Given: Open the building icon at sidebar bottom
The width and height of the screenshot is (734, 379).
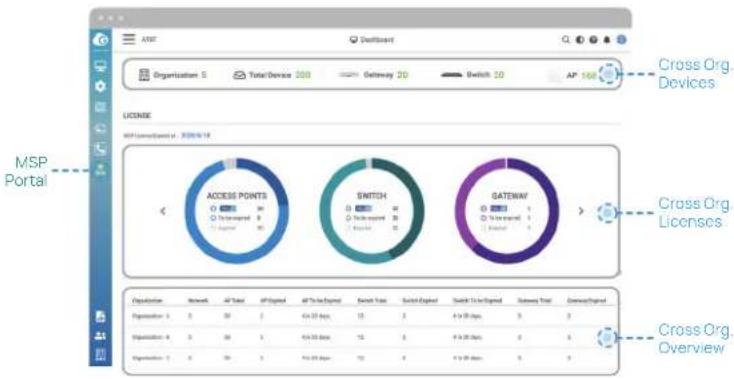Looking at the screenshot, I should point(100,355).
